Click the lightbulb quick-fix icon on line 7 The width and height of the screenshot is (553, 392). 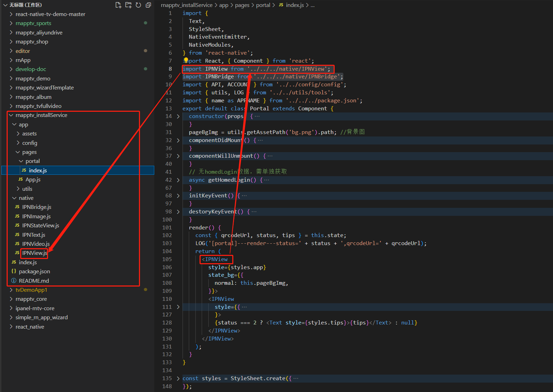tap(186, 60)
